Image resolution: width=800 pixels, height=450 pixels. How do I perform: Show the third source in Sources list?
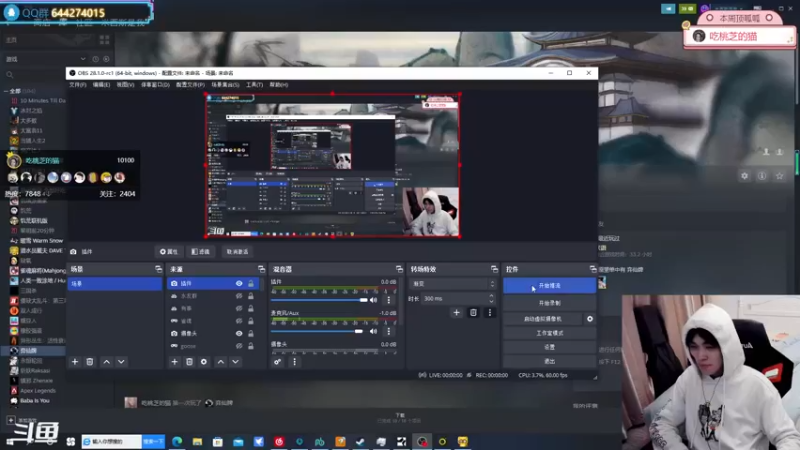click(x=239, y=308)
